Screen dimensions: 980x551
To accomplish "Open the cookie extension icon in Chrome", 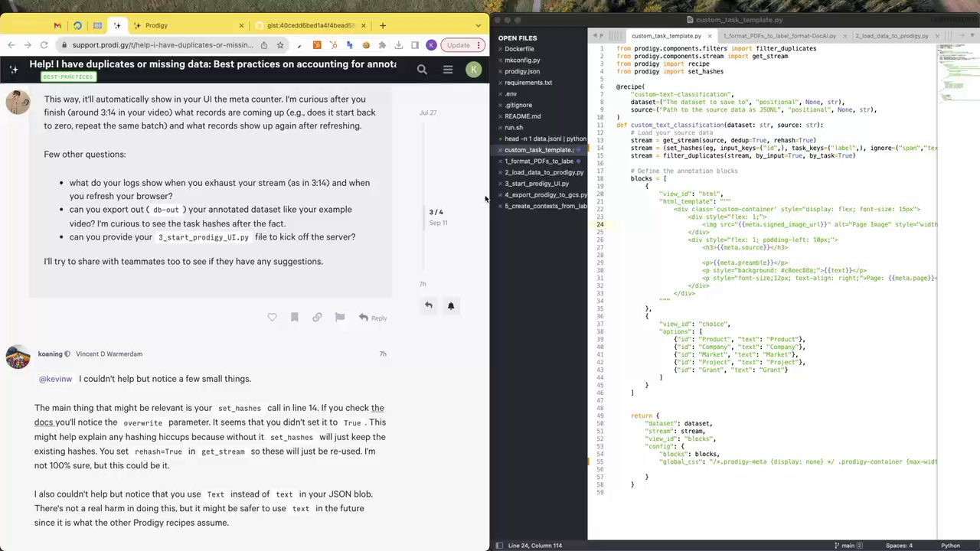I will 366,45.
